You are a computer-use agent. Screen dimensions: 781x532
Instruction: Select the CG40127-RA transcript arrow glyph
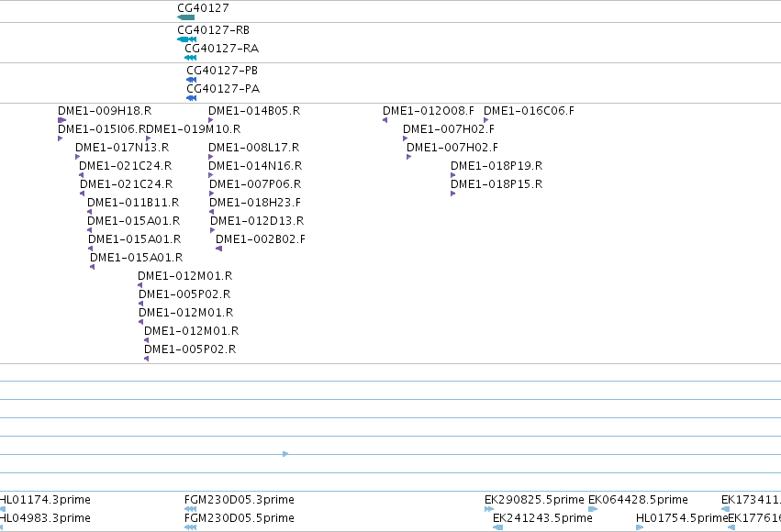pyautogui.click(x=190, y=58)
